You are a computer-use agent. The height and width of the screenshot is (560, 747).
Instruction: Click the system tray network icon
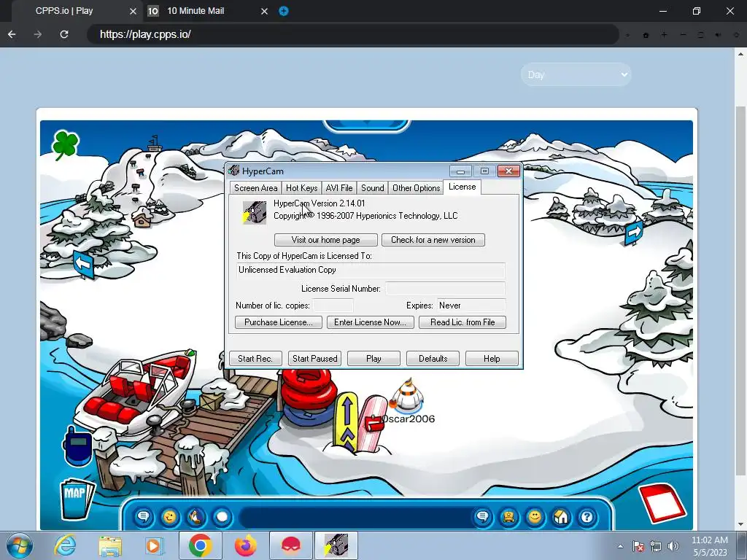[x=656, y=546]
